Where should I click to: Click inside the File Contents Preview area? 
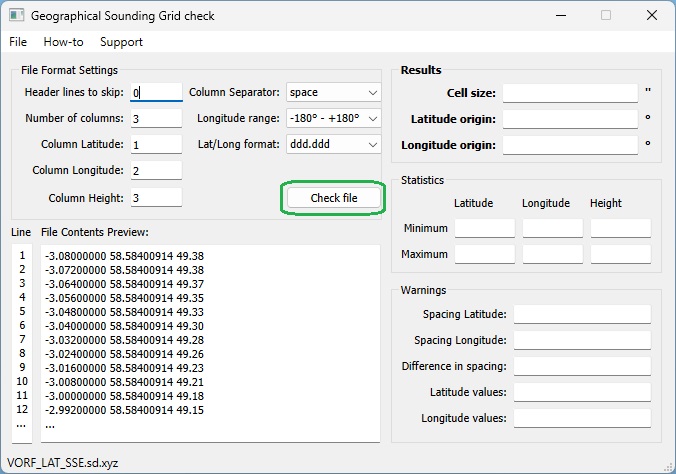coord(210,340)
